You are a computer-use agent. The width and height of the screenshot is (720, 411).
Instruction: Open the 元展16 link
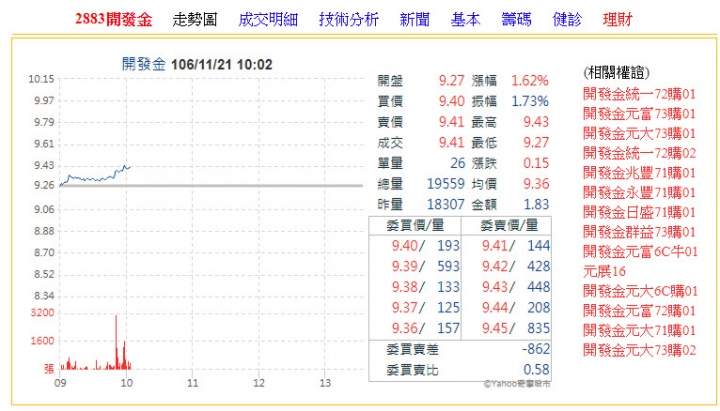pos(604,271)
